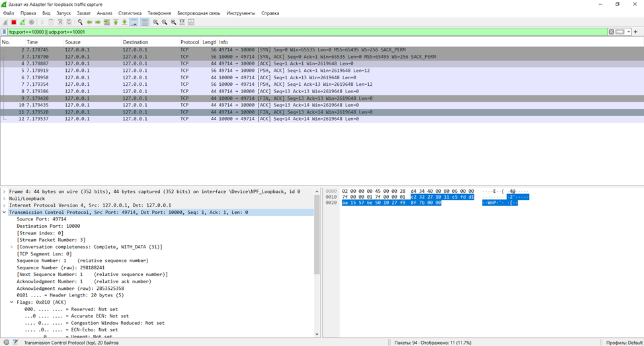The image size is (644, 346).
Task: Expand the Internet Protocol Version 4 tree
Action: click(5, 205)
